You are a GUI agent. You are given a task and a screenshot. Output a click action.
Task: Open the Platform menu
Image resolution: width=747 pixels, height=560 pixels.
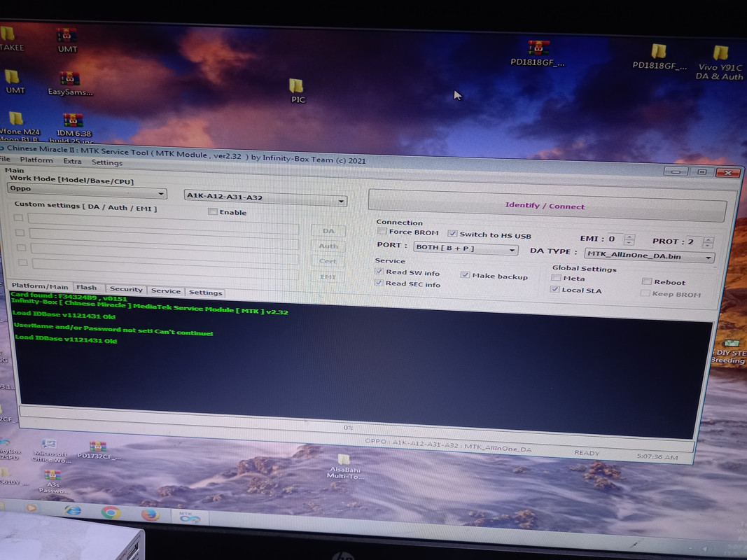tap(36, 160)
